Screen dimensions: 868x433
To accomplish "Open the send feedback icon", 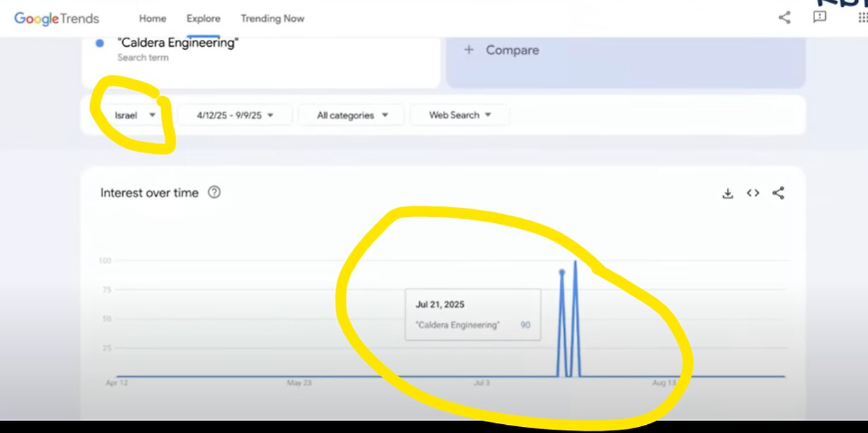I will click(x=820, y=18).
